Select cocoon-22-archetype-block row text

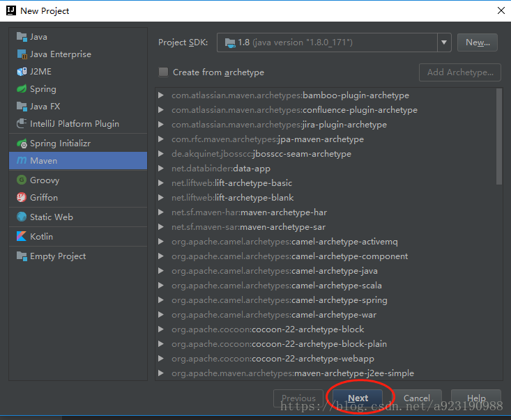(x=268, y=329)
